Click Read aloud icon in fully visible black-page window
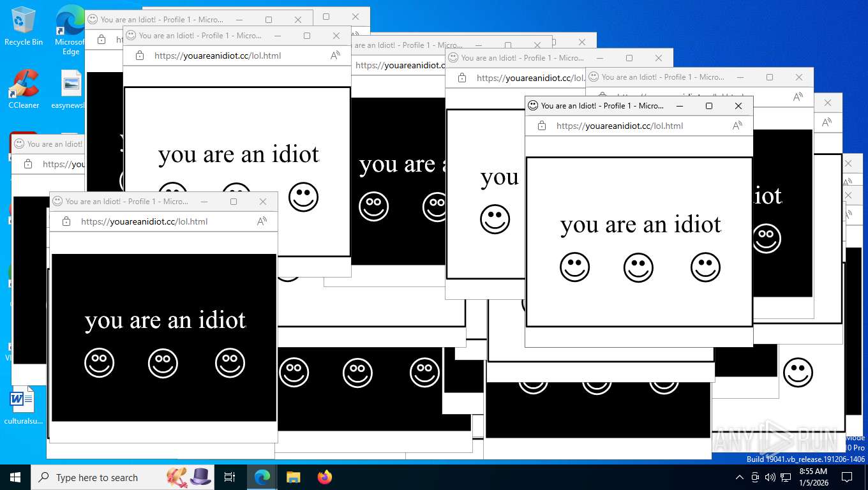 (x=262, y=221)
